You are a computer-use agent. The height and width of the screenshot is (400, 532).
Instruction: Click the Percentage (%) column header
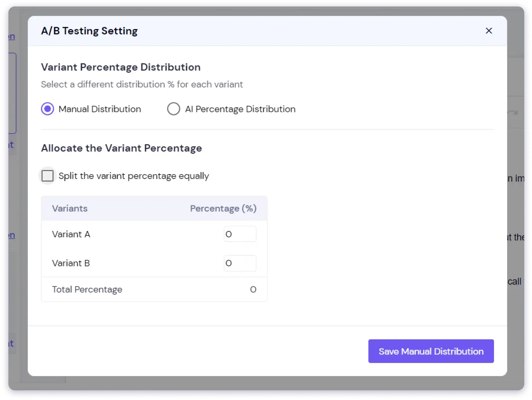(223, 208)
